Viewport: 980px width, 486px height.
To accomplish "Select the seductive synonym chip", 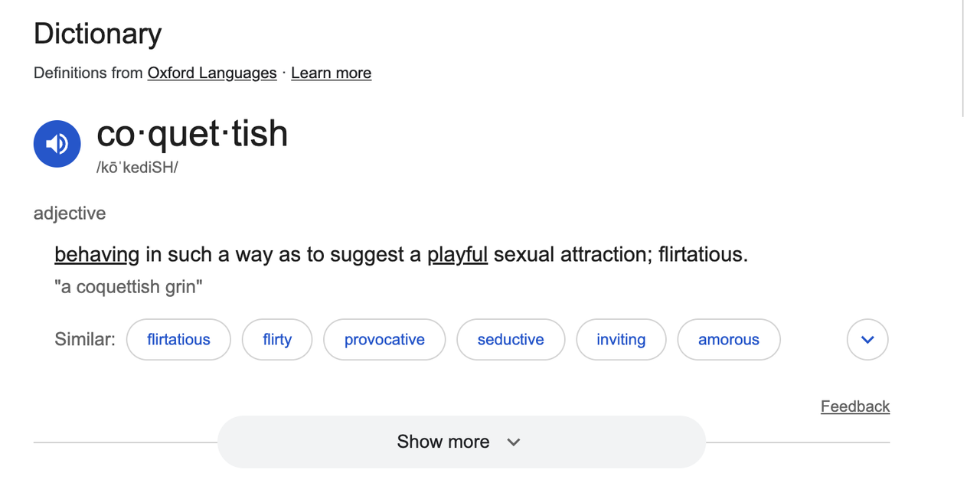I will coord(511,340).
